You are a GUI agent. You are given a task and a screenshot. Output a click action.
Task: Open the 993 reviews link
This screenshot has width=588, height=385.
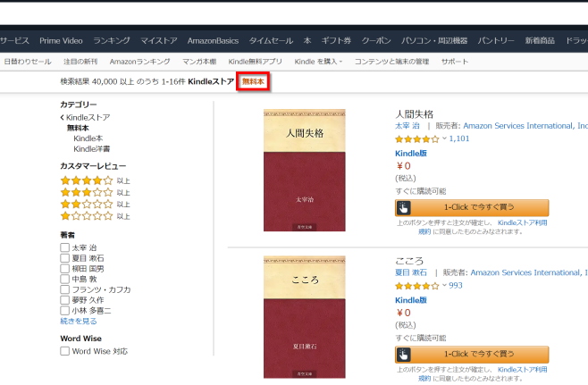point(456,286)
